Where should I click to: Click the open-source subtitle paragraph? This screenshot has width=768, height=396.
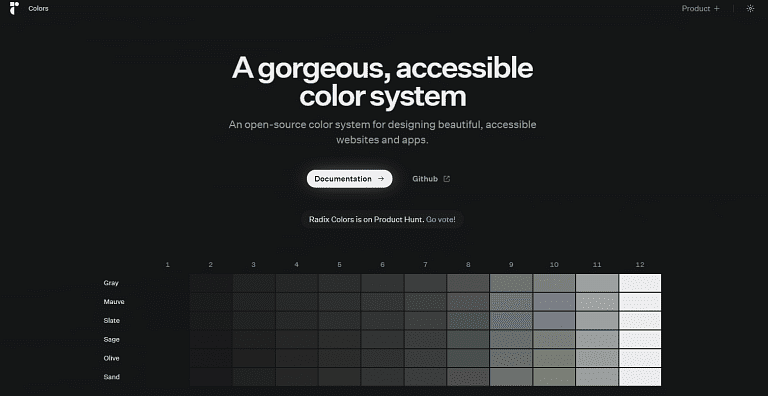click(x=383, y=132)
